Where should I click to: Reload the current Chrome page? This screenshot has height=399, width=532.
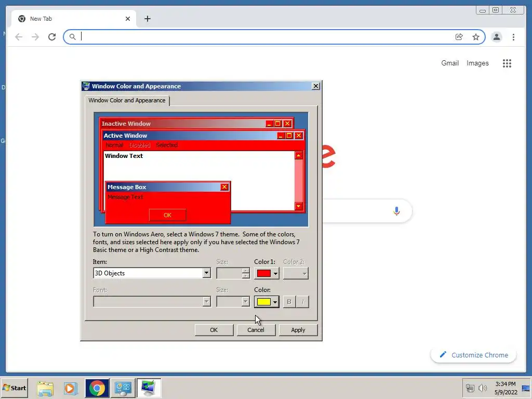(52, 37)
